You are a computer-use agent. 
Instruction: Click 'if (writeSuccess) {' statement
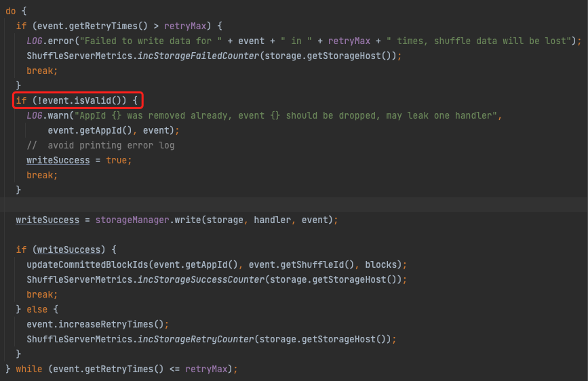click(x=66, y=249)
